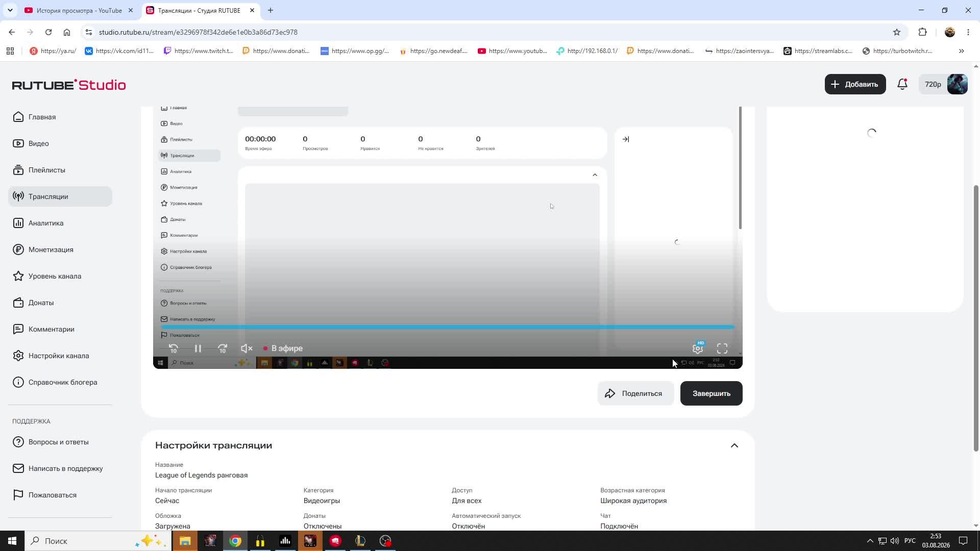Enter fullscreen in the stream player
Viewport: 980px width, 551px height.
(x=722, y=348)
